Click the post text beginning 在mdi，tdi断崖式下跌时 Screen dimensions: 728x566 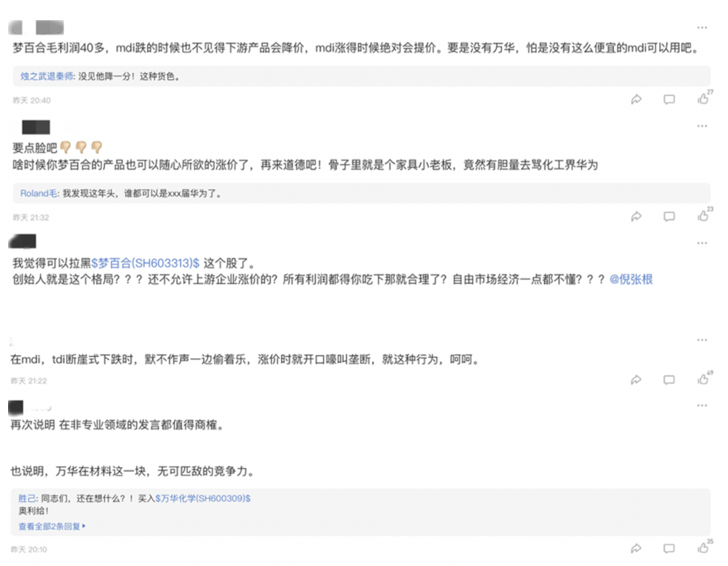coord(245,359)
